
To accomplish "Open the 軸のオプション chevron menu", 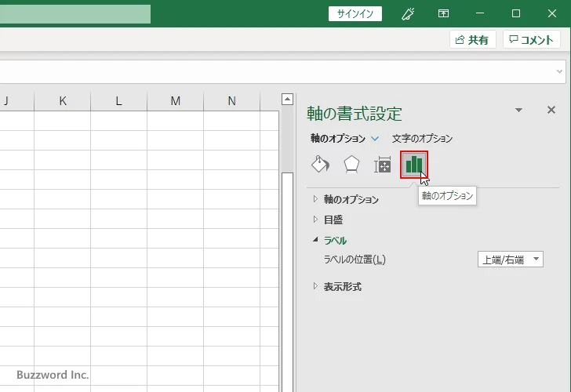I will [375, 138].
